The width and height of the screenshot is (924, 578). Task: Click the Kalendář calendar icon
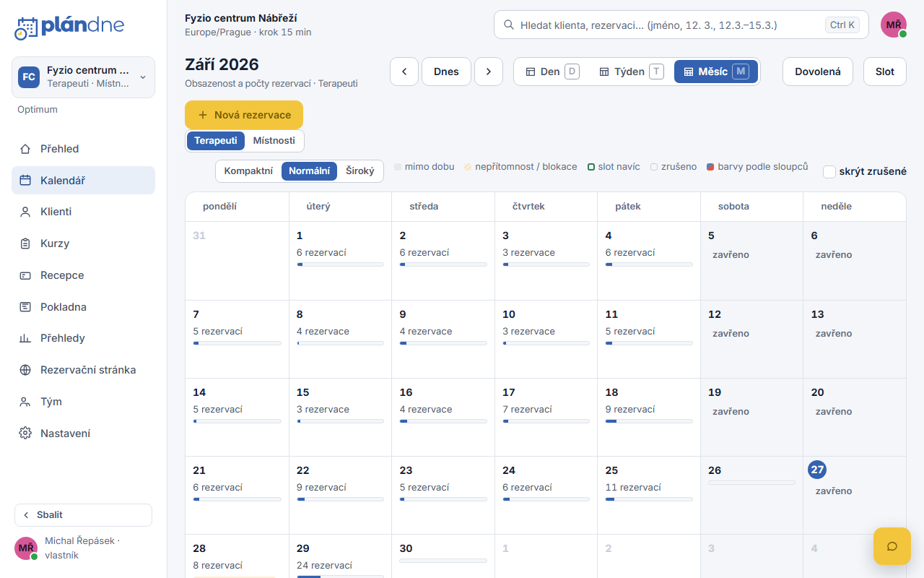[x=25, y=181]
